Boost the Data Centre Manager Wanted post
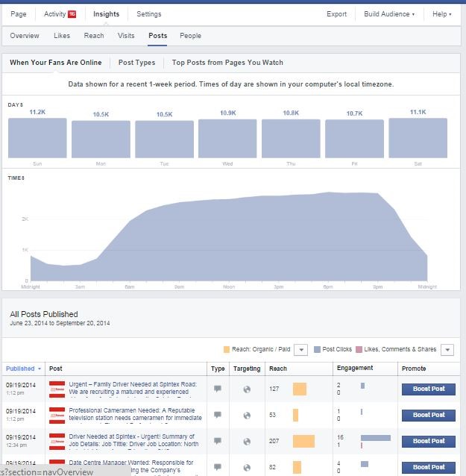This screenshot has width=466, height=476. pos(429,467)
